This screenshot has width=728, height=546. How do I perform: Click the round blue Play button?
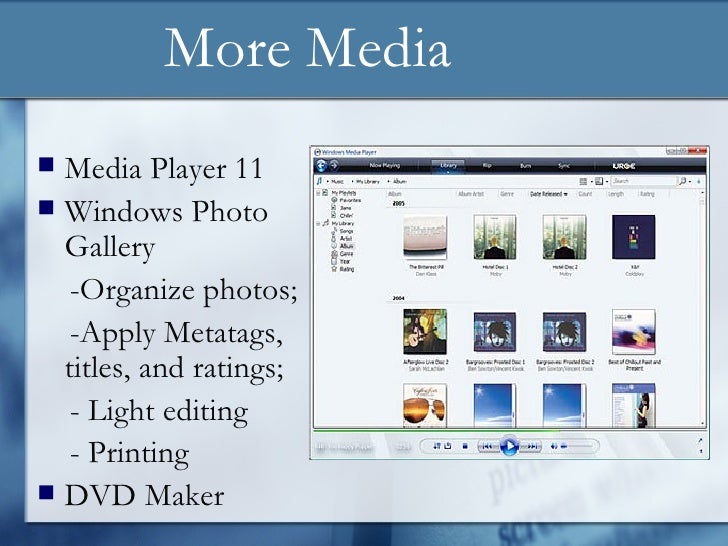coord(509,446)
